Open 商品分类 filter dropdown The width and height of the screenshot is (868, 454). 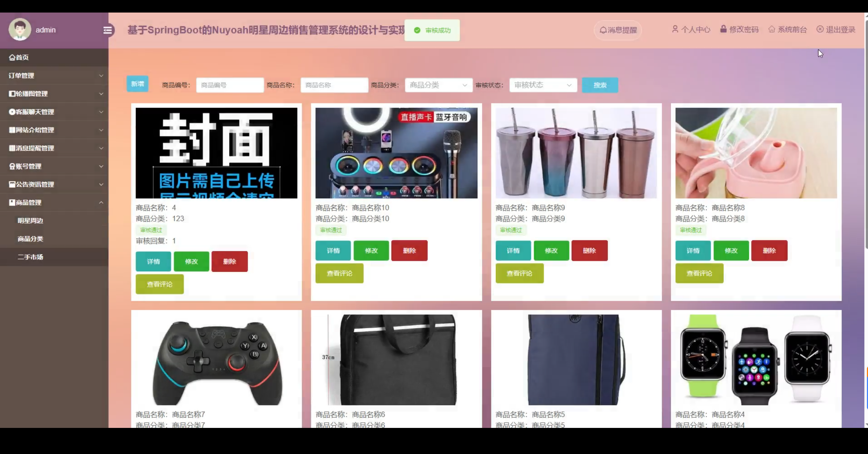pyautogui.click(x=438, y=85)
